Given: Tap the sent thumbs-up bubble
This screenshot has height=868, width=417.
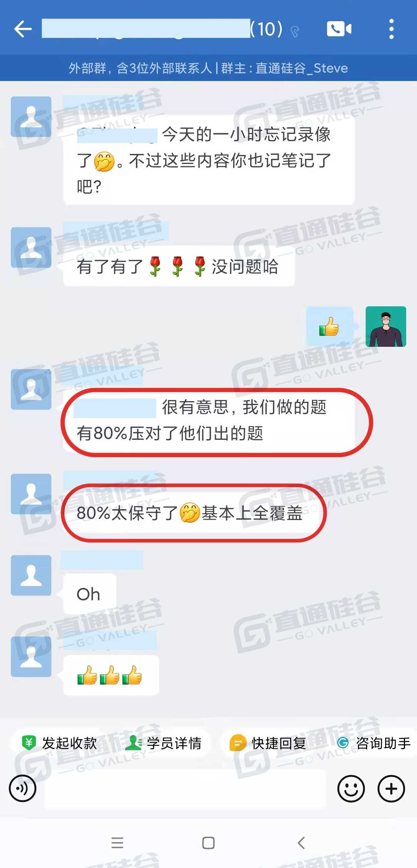Looking at the screenshot, I should [329, 326].
